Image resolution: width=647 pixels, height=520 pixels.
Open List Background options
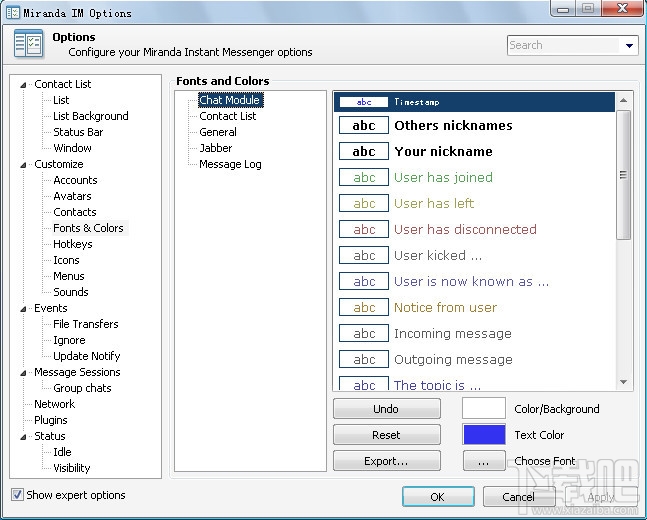91,116
